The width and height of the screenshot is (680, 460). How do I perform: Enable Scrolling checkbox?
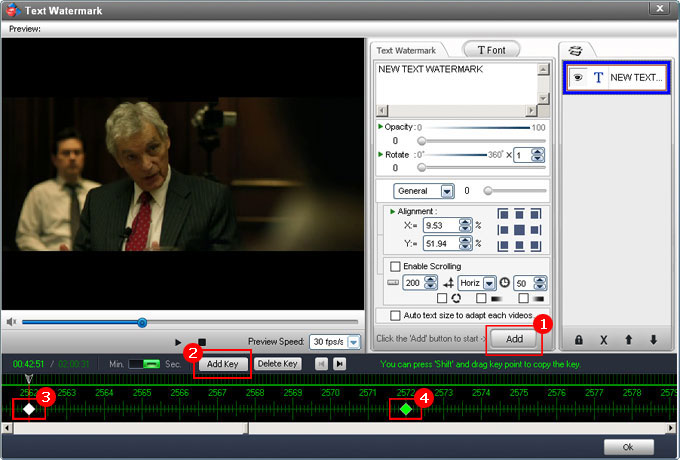[395, 266]
